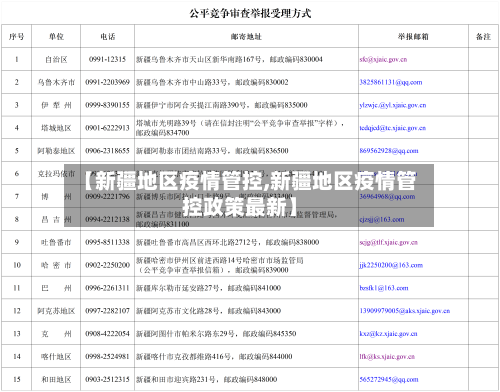Open the kxz@kz.xjaic.gov.cn email link

click(388, 334)
